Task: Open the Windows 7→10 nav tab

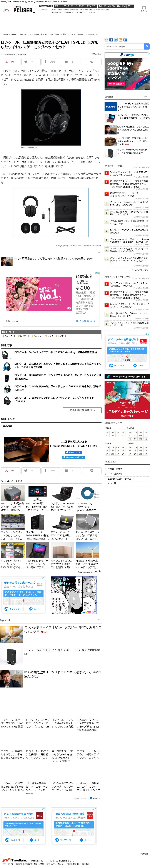Action: [46, 6]
